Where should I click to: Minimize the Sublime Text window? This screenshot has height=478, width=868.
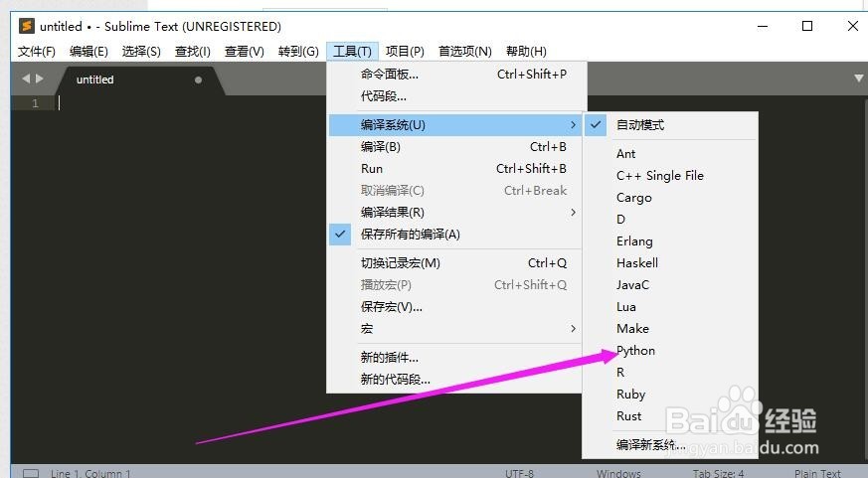[x=763, y=26]
